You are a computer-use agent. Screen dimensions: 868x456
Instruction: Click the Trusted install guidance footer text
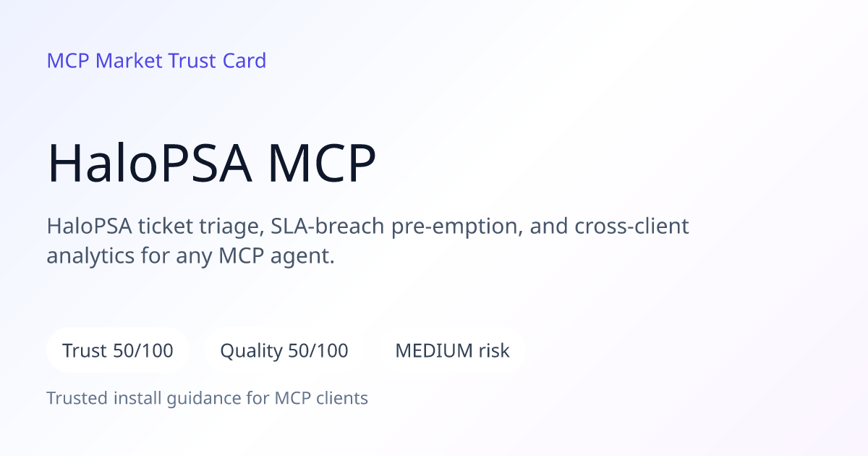click(208, 398)
